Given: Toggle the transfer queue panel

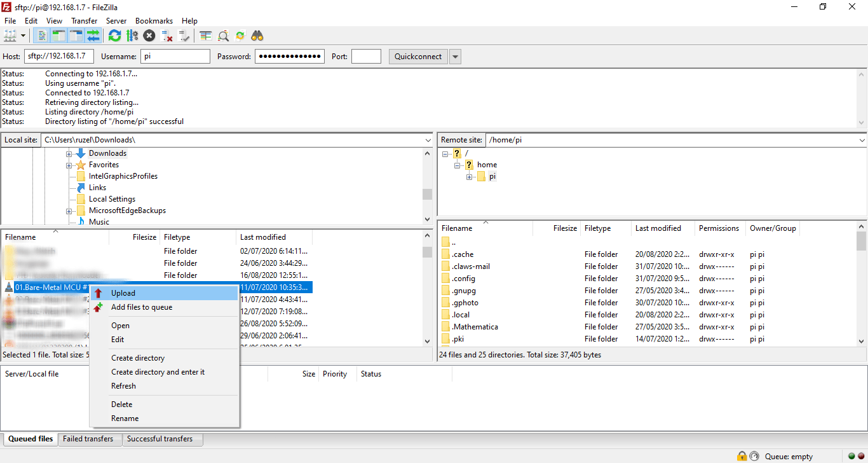Looking at the screenshot, I should pyautogui.click(x=93, y=36).
